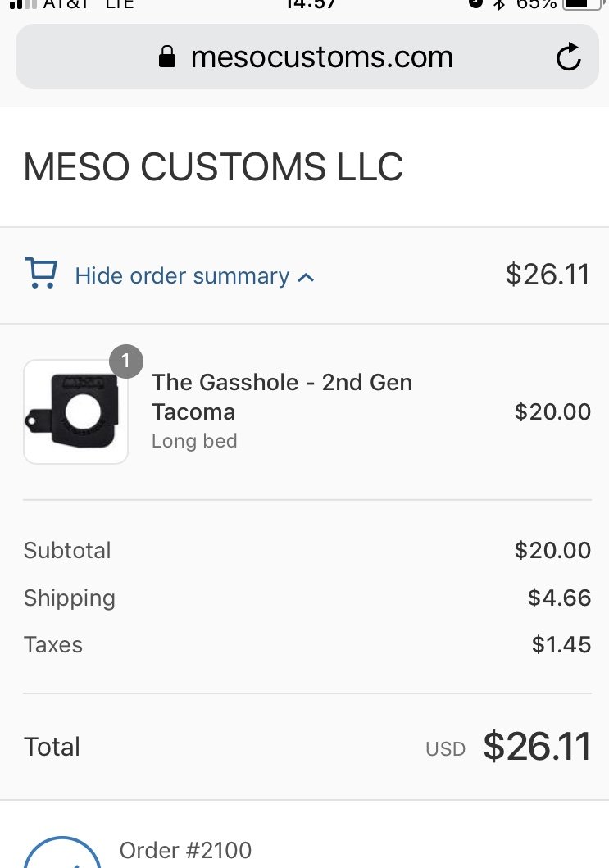
Task: Tap the Taxes amount $1.45
Action: [561, 645]
